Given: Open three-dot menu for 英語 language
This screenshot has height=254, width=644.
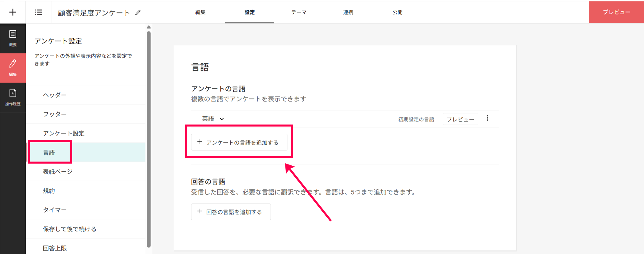Looking at the screenshot, I should click(x=487, y=118).
